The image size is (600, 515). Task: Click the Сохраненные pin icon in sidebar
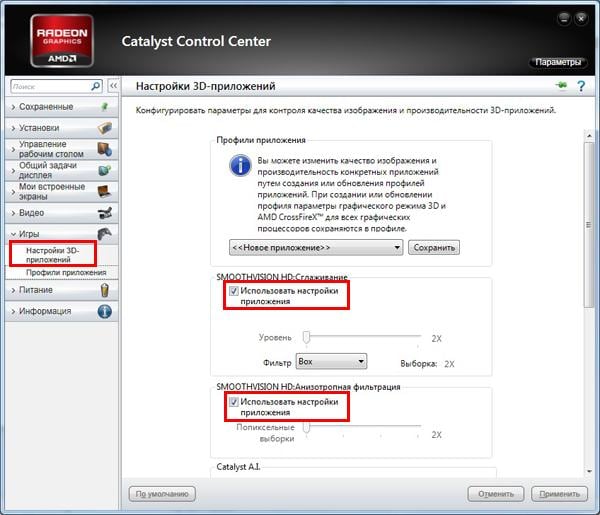104,107
